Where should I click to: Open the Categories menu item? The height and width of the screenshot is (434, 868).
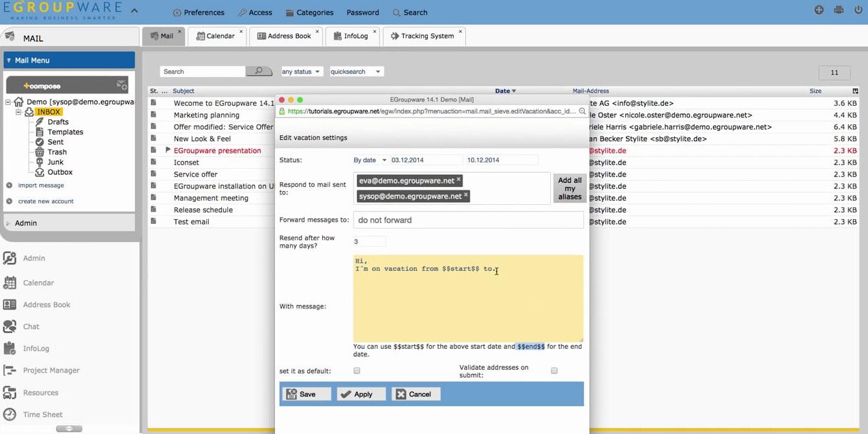(x=309, y=12)
